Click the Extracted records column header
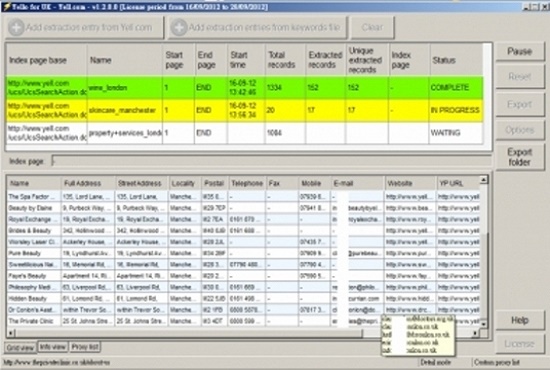The image size is (550, 370). pyautogui.click(x=326, y=60)
